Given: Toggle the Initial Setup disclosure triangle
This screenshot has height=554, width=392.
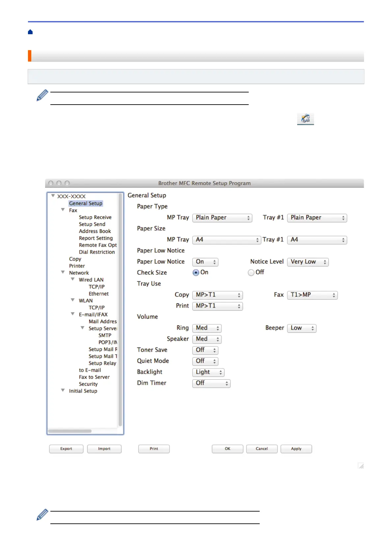Looking at the screenshot, I should (63, 390).
